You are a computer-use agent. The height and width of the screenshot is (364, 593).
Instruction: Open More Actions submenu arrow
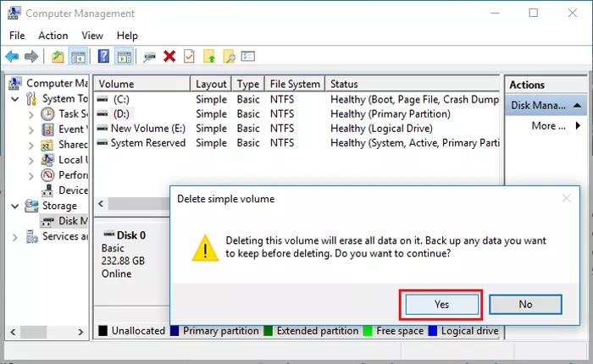coord(578,125)
